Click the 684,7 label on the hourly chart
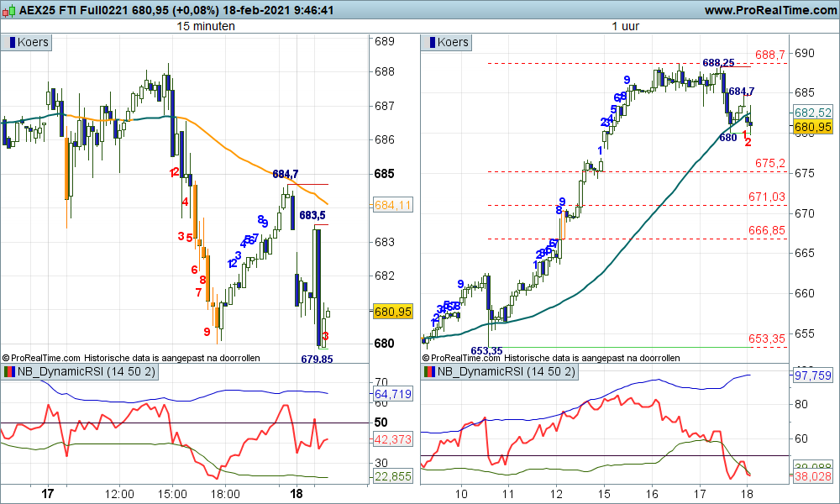This screenshot has height=504, width=840. (x=742, y=91)
